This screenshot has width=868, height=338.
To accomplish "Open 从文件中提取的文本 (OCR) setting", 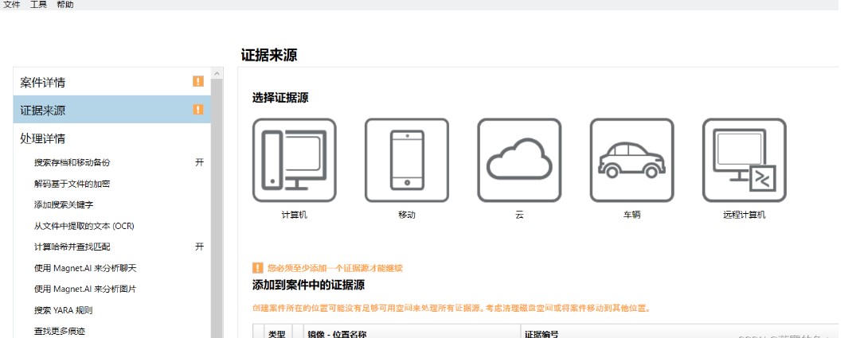I will 84,226.
